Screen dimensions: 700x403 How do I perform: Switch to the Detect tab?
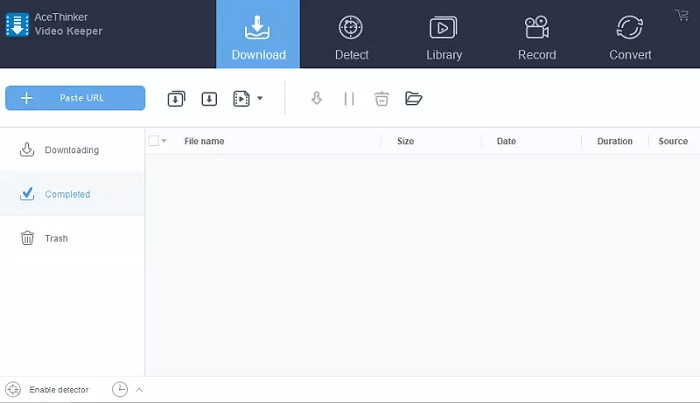(x=351, y=35)
